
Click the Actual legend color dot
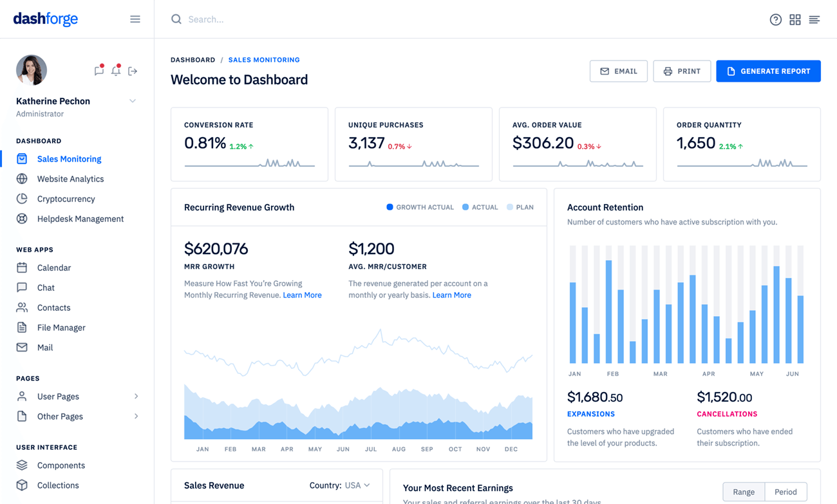[466, 207]
